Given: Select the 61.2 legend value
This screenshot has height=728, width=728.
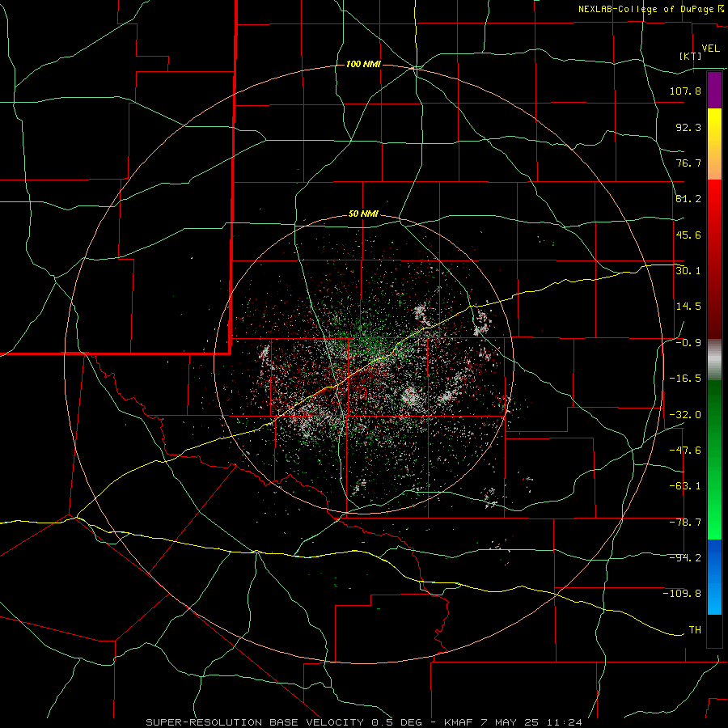Looking at the screenshot, I should point(688,199).
